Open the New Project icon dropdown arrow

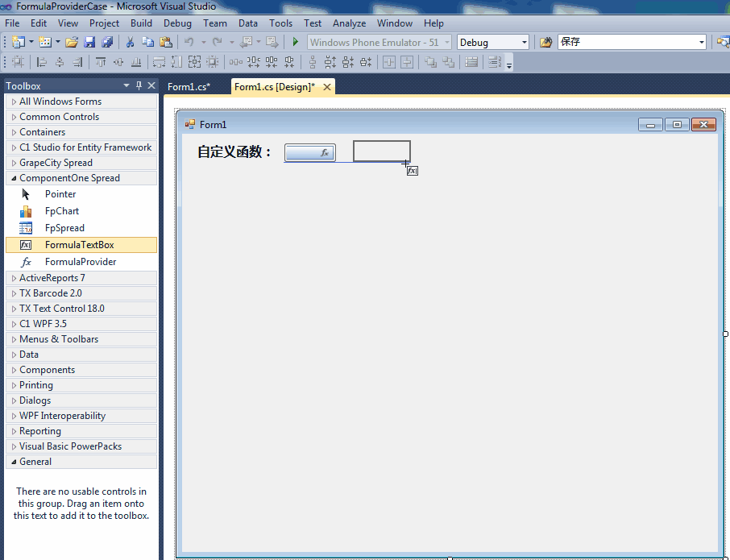31,43
